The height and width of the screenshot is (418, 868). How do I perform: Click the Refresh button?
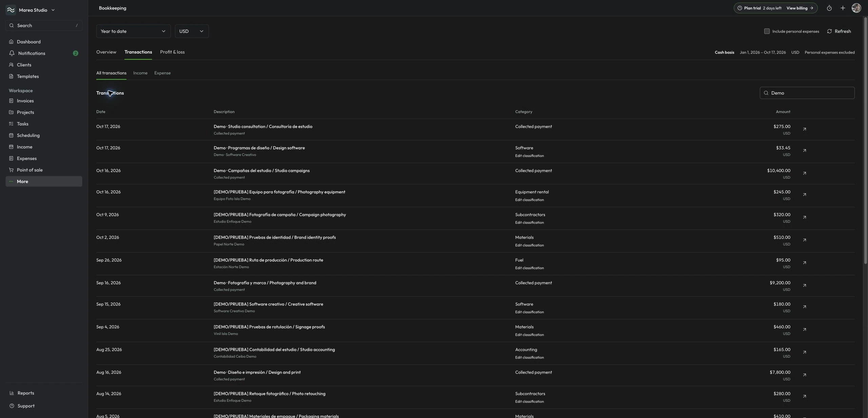click(x=839, y=31)
